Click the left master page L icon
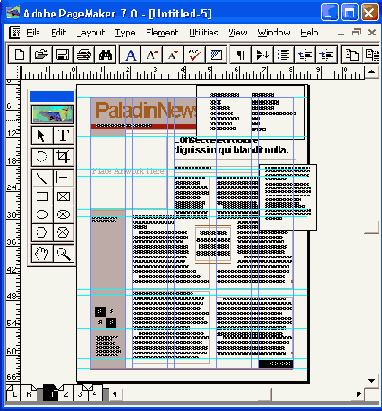 point(13,395)
